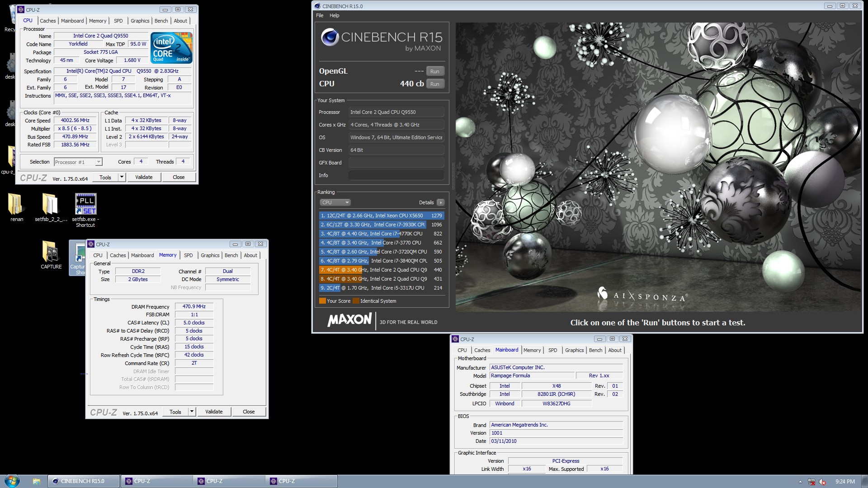The width and height of the screenshot is (868, 488).
Task: Click the Rampage Formula model value
Action: click(532, 376)
